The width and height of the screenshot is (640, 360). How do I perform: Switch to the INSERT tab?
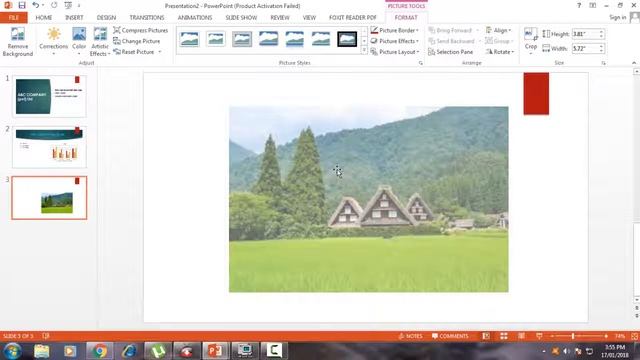click(74, 18)
